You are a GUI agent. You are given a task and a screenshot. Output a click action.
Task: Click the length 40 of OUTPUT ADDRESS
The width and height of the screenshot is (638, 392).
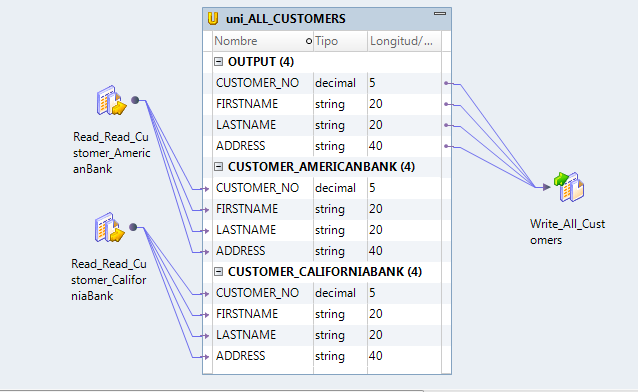coord(376,146)
